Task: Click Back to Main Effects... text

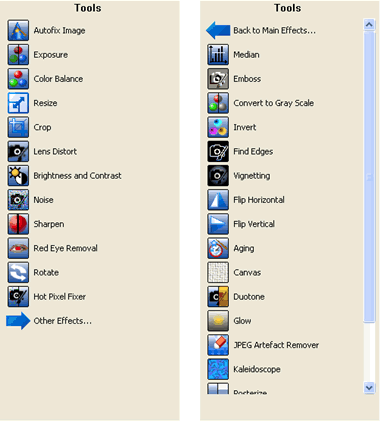Action: (x=274, y=31)
